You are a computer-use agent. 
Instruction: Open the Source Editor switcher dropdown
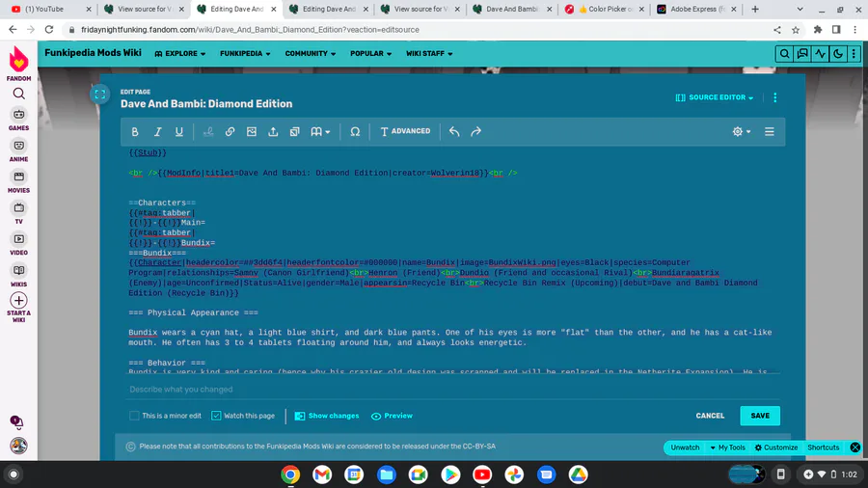tap(715, 97)
